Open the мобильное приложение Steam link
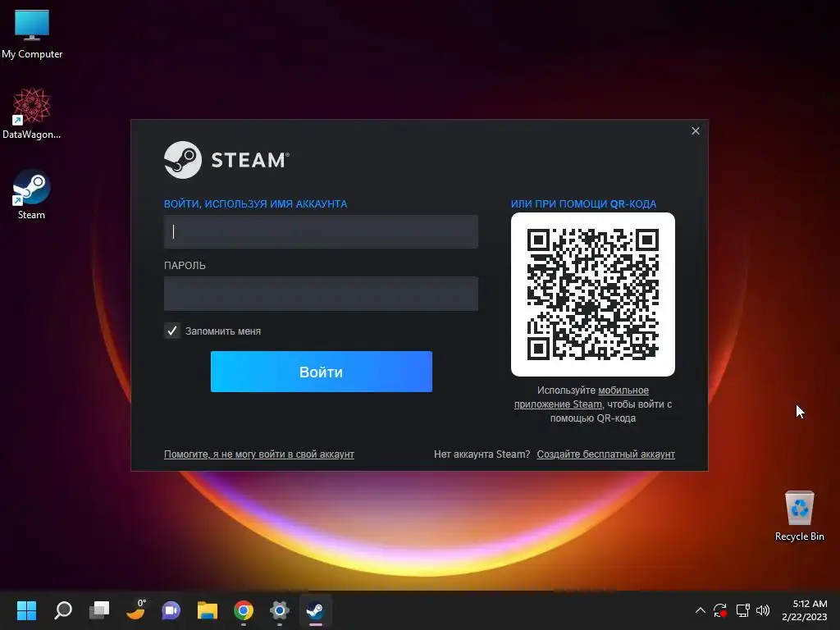The width and height of the screenshot is (840, 630). (x=582, y=398)
